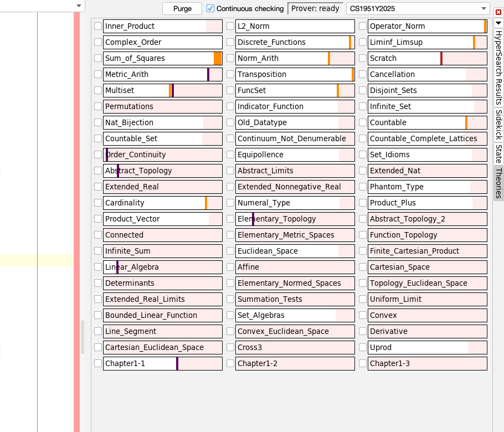
Task: Tick the checkbox next to Scratch
Action: (363, 58)
